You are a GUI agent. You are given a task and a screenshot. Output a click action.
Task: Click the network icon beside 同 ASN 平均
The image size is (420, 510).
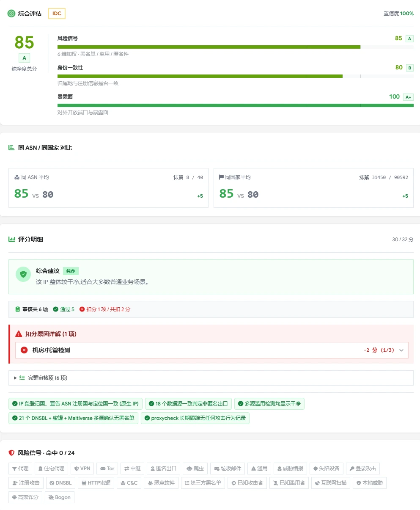[x=17, y=177]
